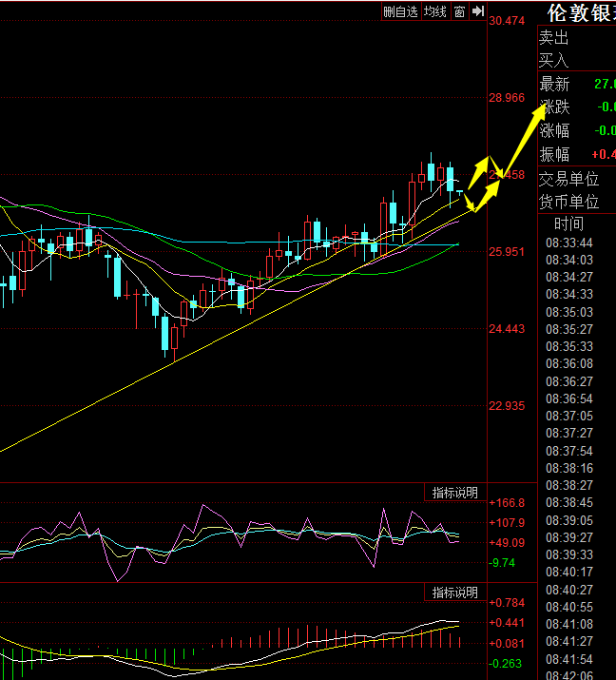Viewport: 616px width, 680px height.
Task: Select the 08:33:44 tick row
Action: (x=569, y=243)
